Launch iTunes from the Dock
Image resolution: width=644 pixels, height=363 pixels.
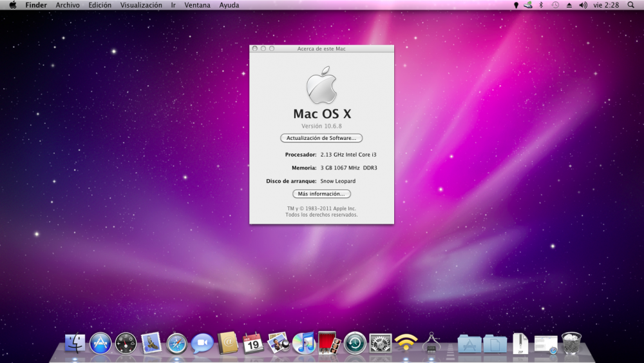point(304,343)
